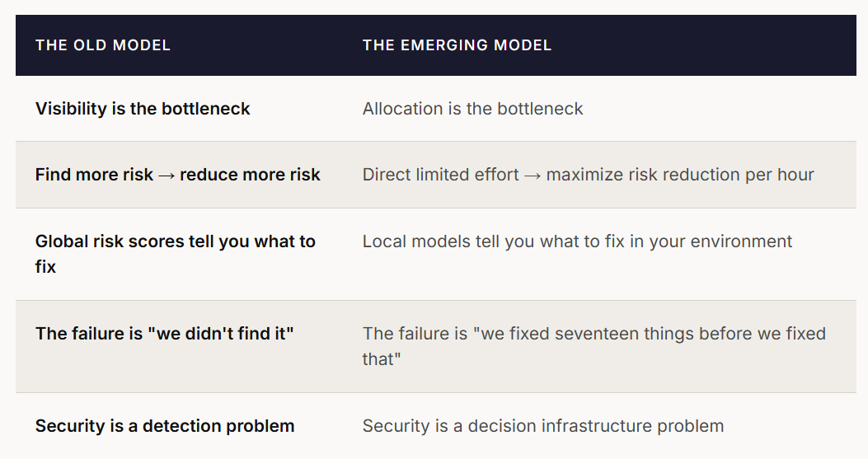The width and height of the screenshot is (868, 459).
Task: Click 'we fixed seventeen things' cell text
Action: pyautogui.click(x=594, y=346)
